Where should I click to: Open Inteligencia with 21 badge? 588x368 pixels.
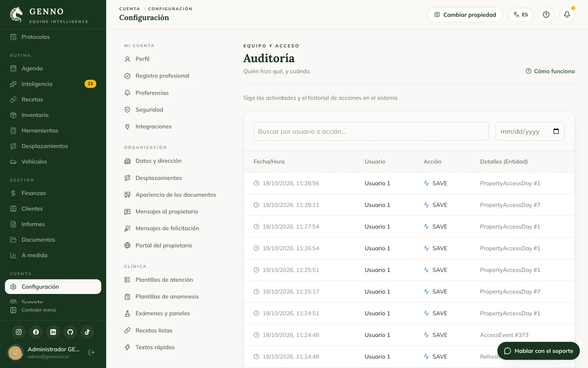point(53,84)
